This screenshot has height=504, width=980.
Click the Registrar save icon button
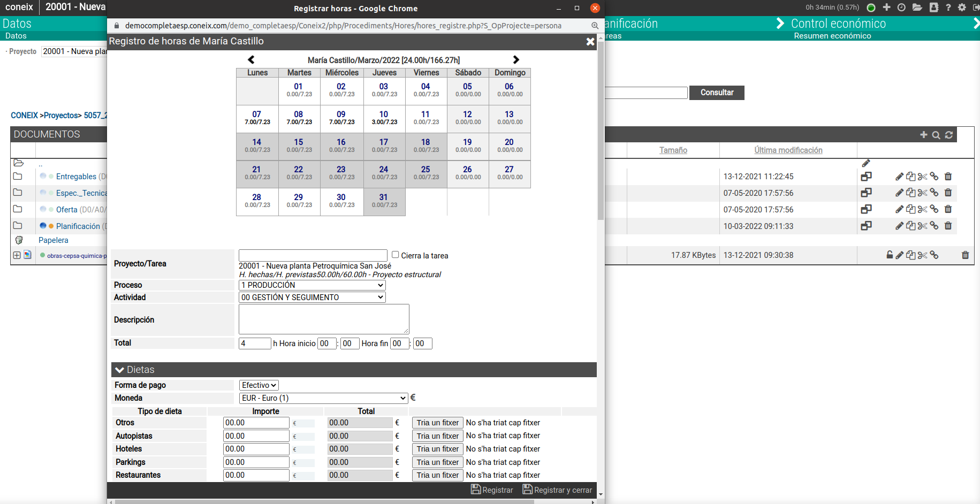pyautogui.click(x=492, y=490)
